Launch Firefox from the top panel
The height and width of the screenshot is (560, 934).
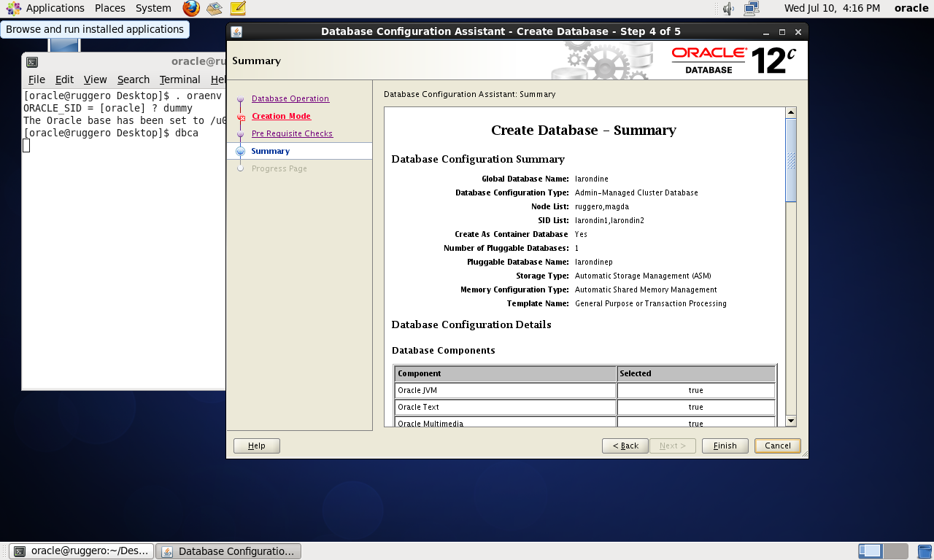pos(191,9)
